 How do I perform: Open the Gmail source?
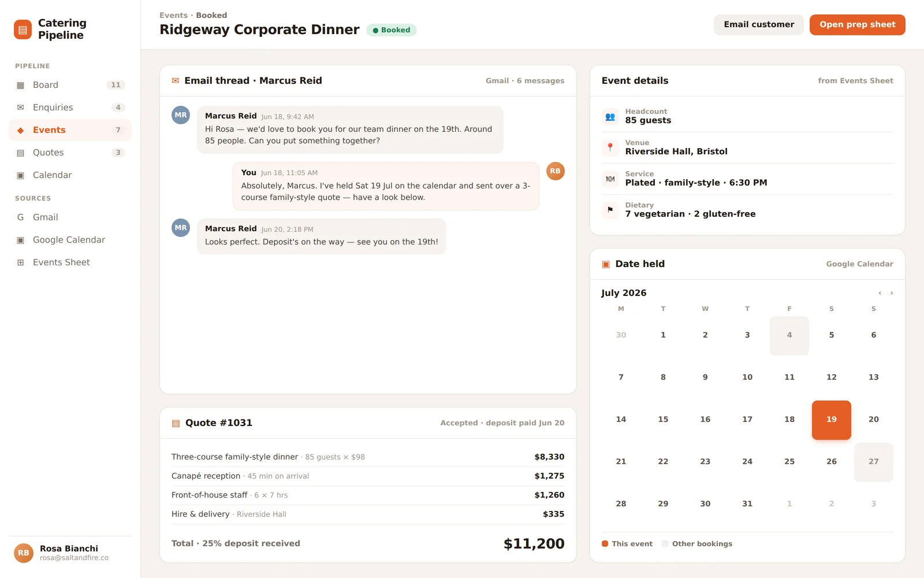(x=70, y=217)
